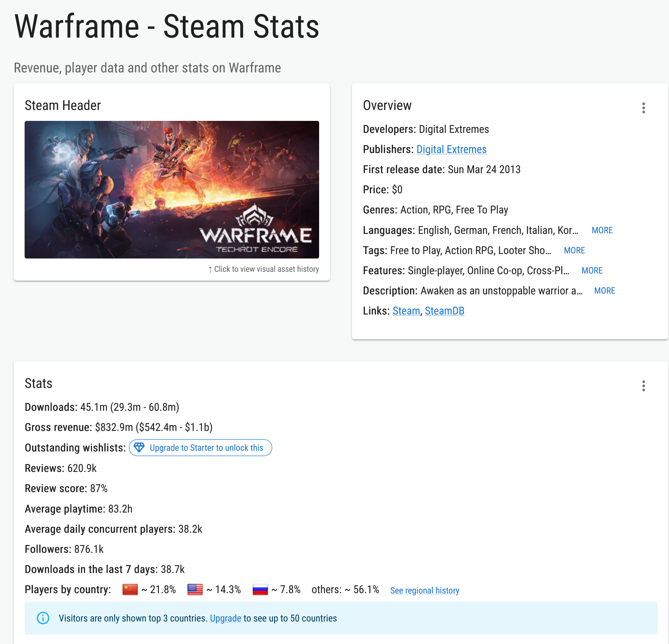
Task: Click Downloads in the last 7 days: 38.7k
Action: [105, 569]
